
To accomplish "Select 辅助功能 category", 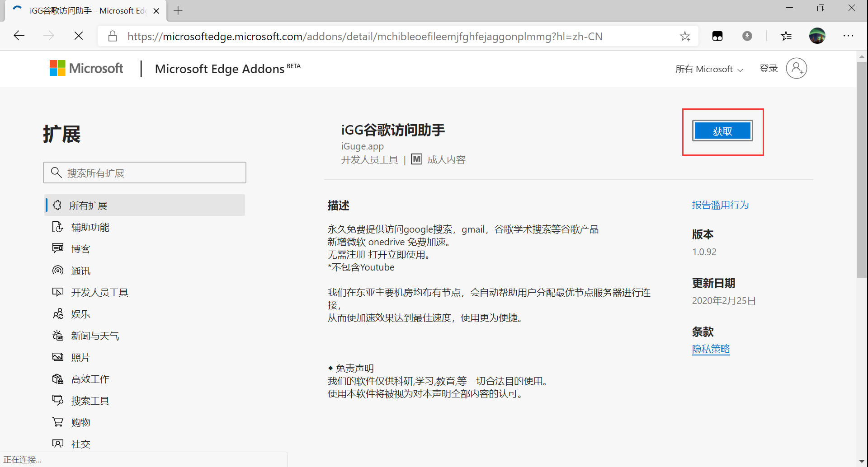I will (90, 227).
